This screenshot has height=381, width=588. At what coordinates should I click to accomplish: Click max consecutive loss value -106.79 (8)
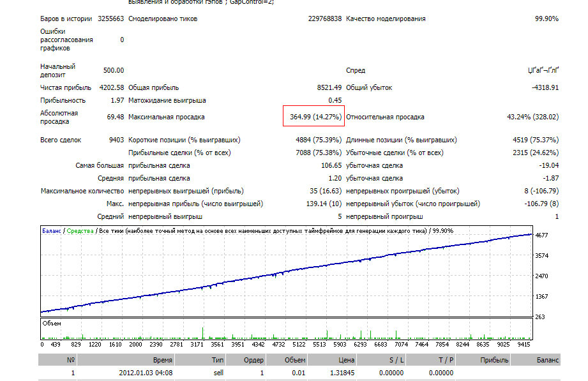(541, 204)
